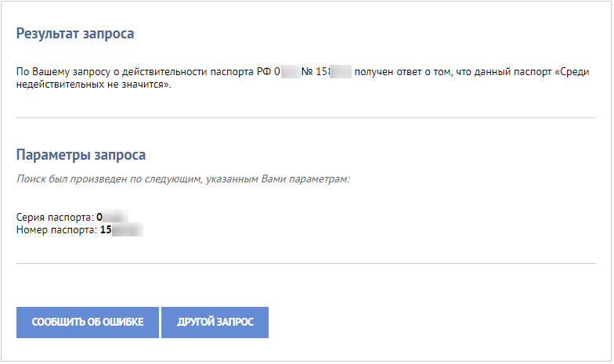614x364 pixels.
Task: Select the «Результат запроса» heading
Action: [x=75, y=34]
